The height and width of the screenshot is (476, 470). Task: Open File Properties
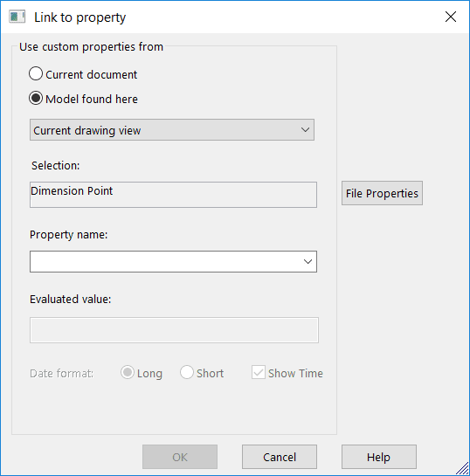[x=382, y=193]
